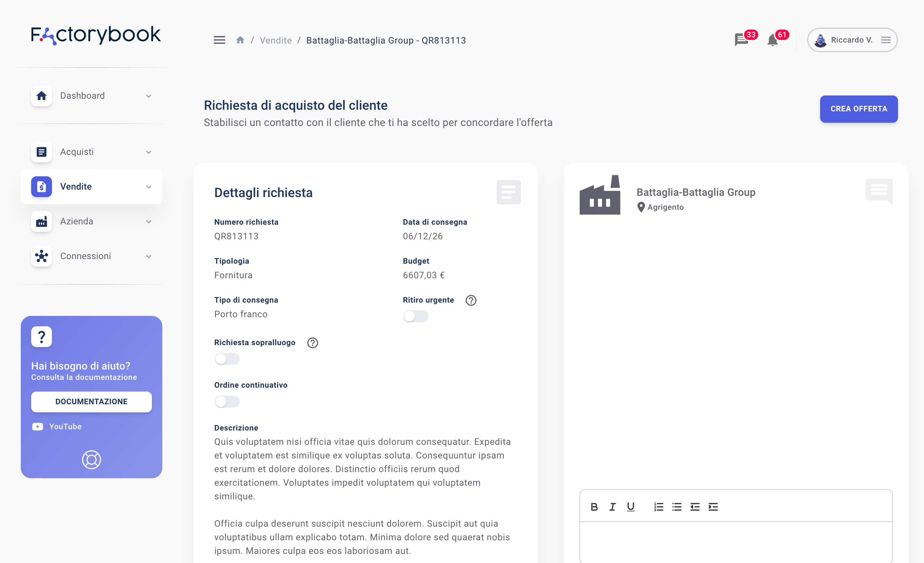This screenshot has width=924, height=563.
Task: Toggle the sidebar hamburger menu icon
Action: (x=219, y=40)
